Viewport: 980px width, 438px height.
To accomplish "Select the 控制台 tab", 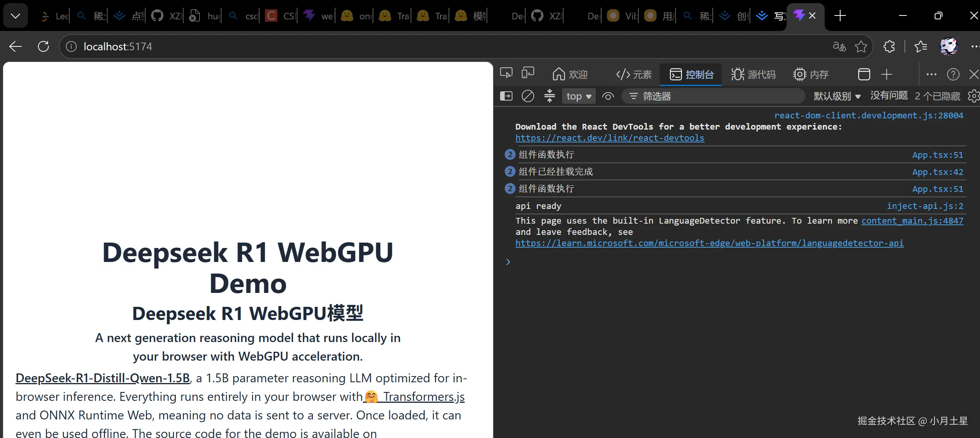I will click(691, 74).
